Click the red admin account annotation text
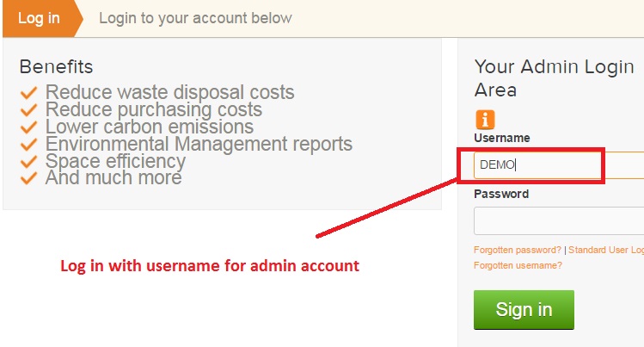 210,266
